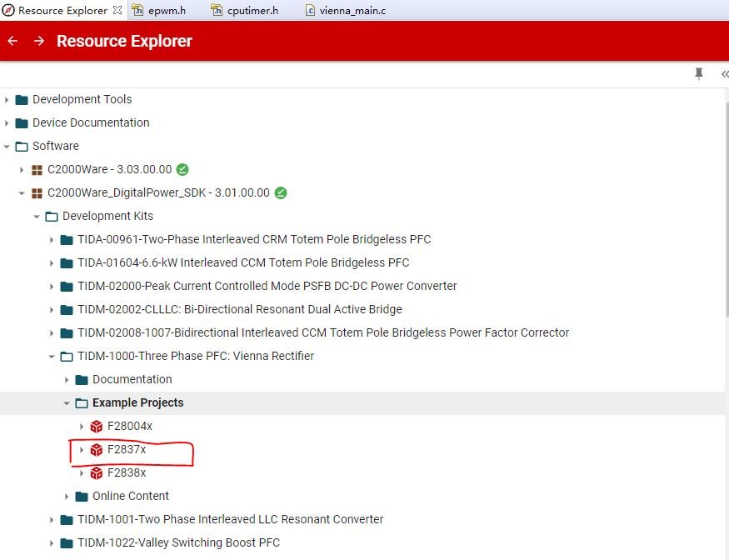
Task: Expand the Online Content folder
Action: coord(67,497)
